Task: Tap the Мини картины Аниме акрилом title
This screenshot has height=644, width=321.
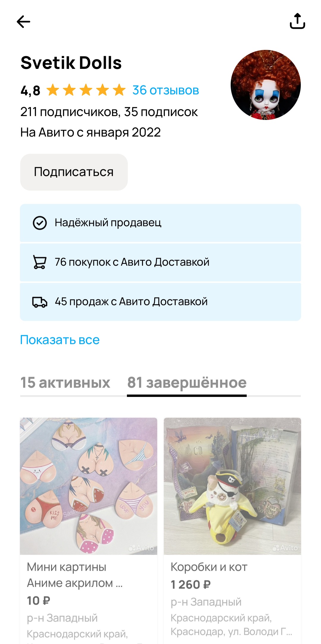Action: click(x=75, y=575)
